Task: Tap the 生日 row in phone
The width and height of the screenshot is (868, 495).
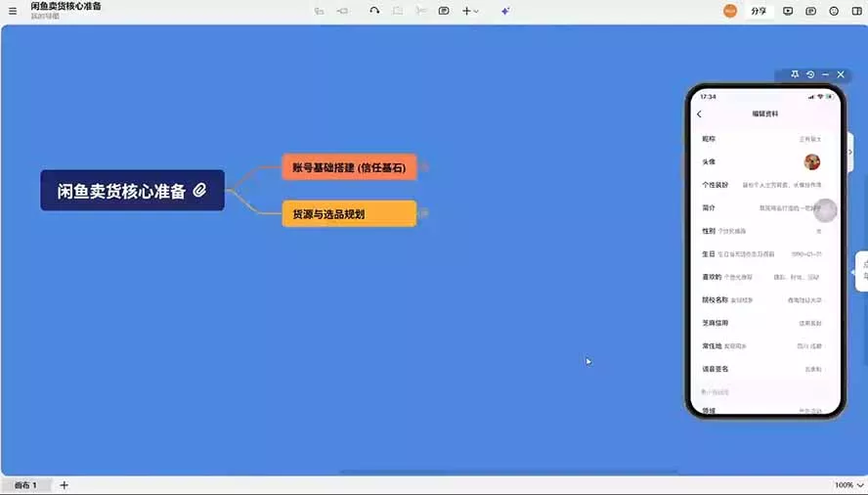Action: pyautogui.click(x=765, y=254)
